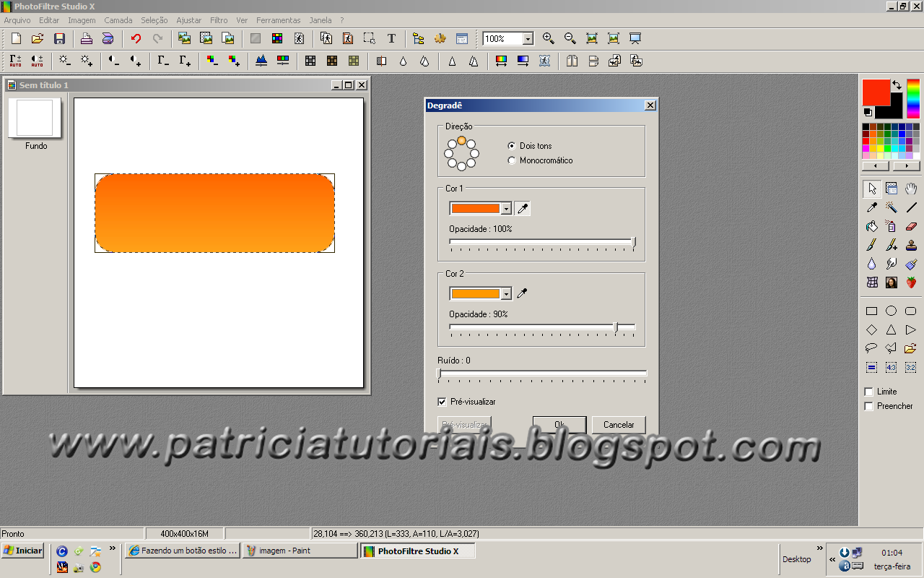The height and width of the screenshot is (578, 924).
Task: Increase brightness with the sun plus icon
Action: coord(87,61)
